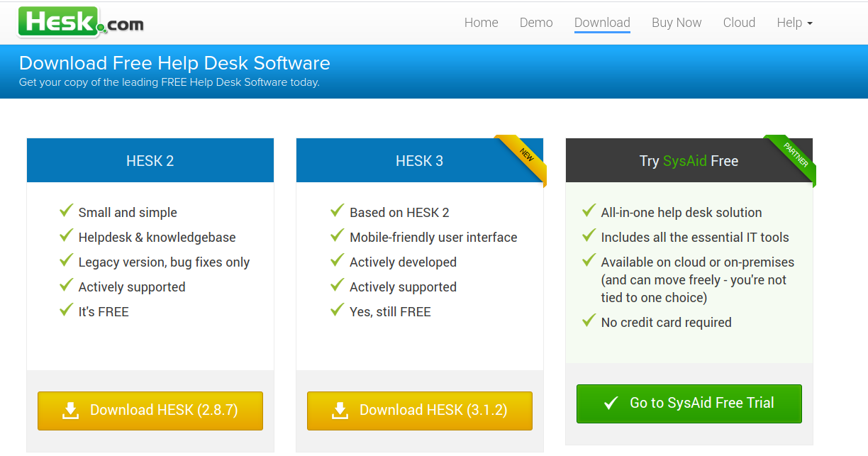The height and width of the screenshot is (456, 868).
Task: Click the checkmark beside Includes all the essential IT tools
Action: [589, 235]
